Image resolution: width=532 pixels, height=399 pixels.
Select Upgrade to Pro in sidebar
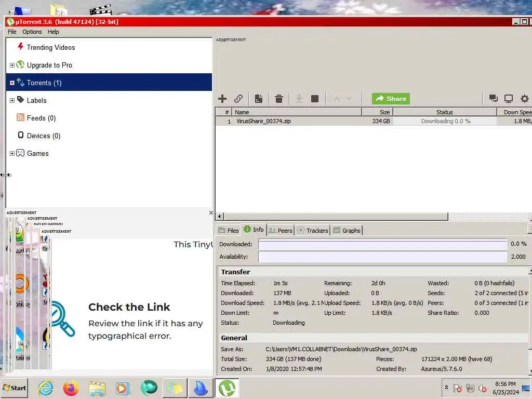click(49, 65)
